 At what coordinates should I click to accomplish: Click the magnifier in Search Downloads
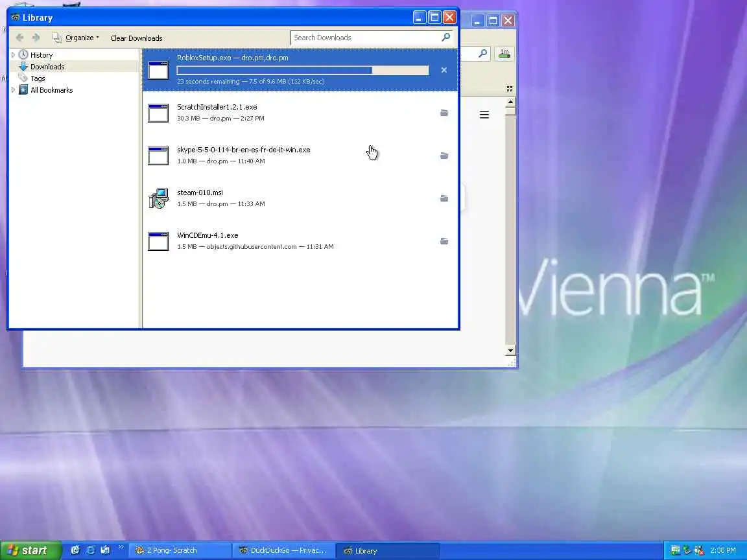(x=446, y=37)
